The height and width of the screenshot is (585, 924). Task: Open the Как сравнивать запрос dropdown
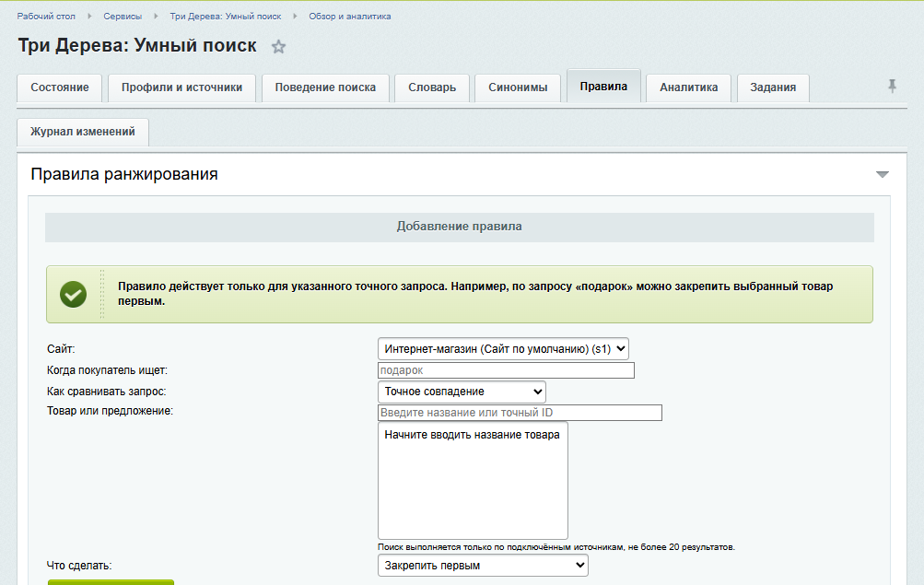point(462,392)
